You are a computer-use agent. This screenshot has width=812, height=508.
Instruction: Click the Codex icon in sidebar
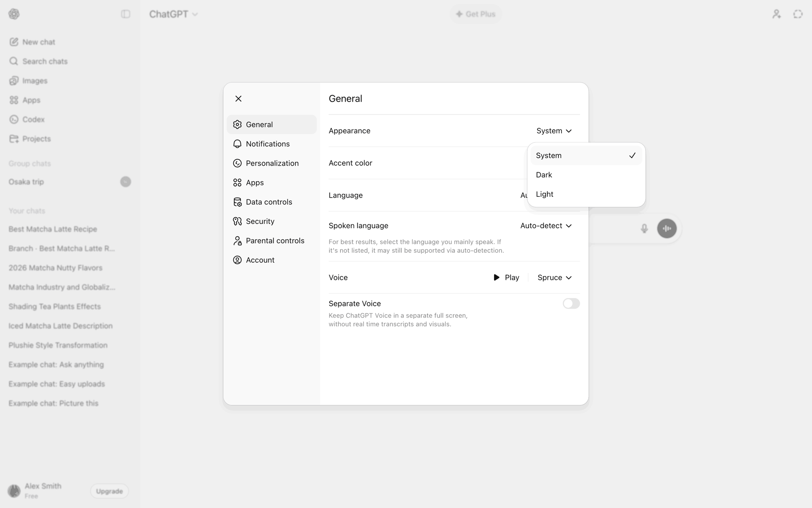click(14, 119)
